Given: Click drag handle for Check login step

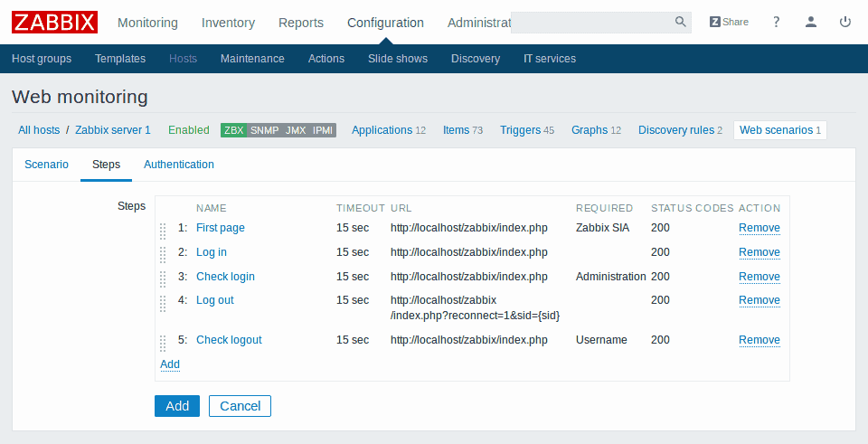Looking at the screenshot, I should pos(164,278).
